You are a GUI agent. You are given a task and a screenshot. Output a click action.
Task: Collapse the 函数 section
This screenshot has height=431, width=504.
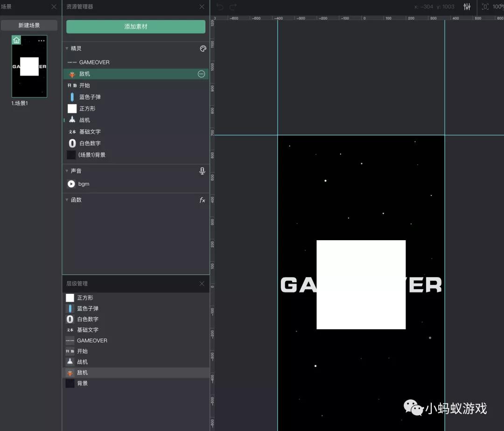67,200
